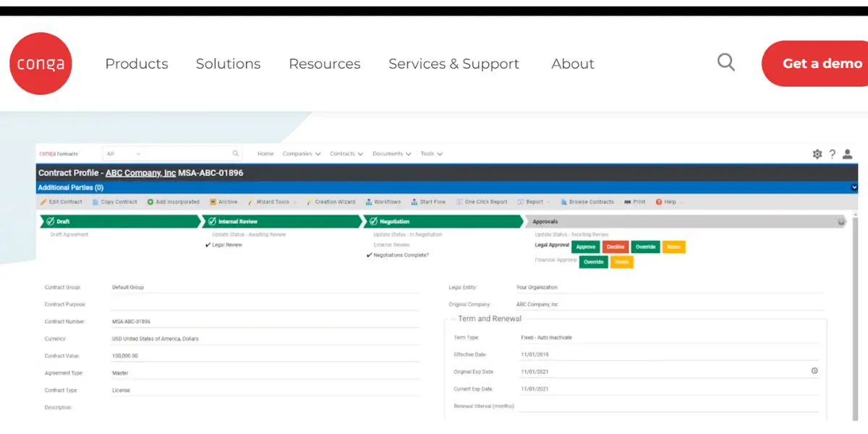
Task: Open the settings gear icon
Action: (x=817, y=154)
